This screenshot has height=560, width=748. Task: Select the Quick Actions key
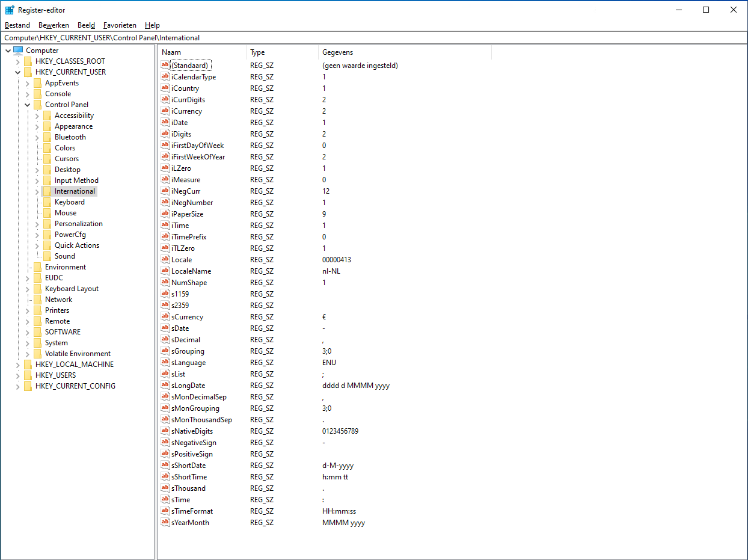76,245
